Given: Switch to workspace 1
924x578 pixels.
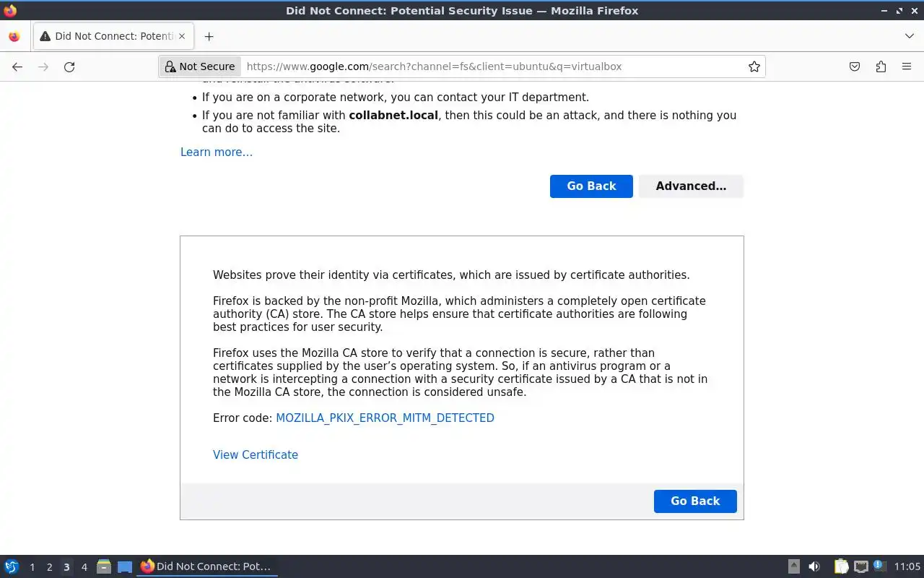Looking at the screenshot, I should tap(32, 566).
